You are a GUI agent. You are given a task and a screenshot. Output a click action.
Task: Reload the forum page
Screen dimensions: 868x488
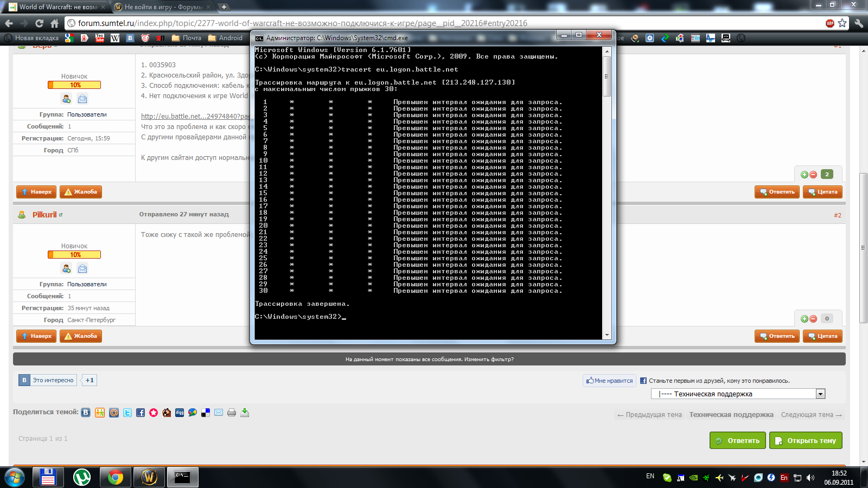pos(39,23)
